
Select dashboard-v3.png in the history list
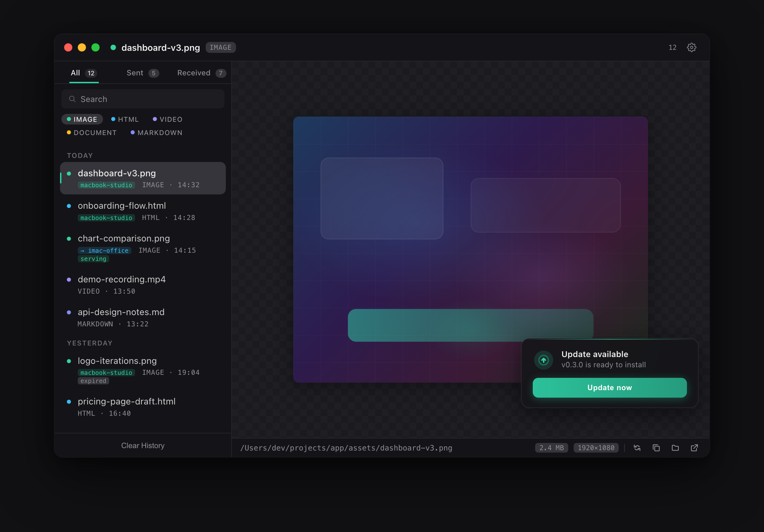(x=143, y=178)
